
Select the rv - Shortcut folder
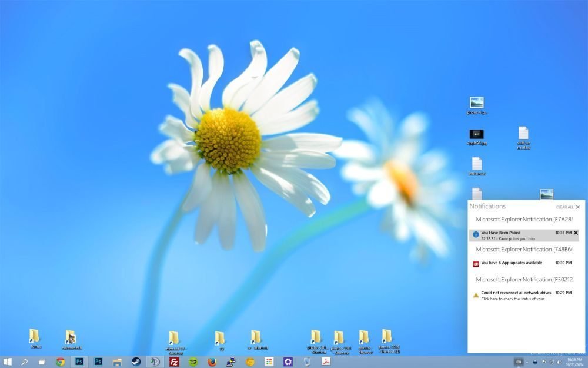(x=258, y=340)
